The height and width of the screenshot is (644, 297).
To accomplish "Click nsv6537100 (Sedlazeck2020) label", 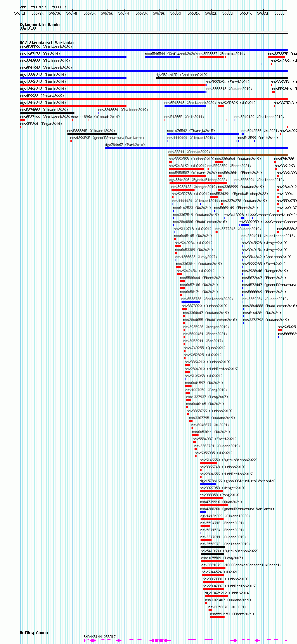I will pyautogui.click(x=46, y=117).
